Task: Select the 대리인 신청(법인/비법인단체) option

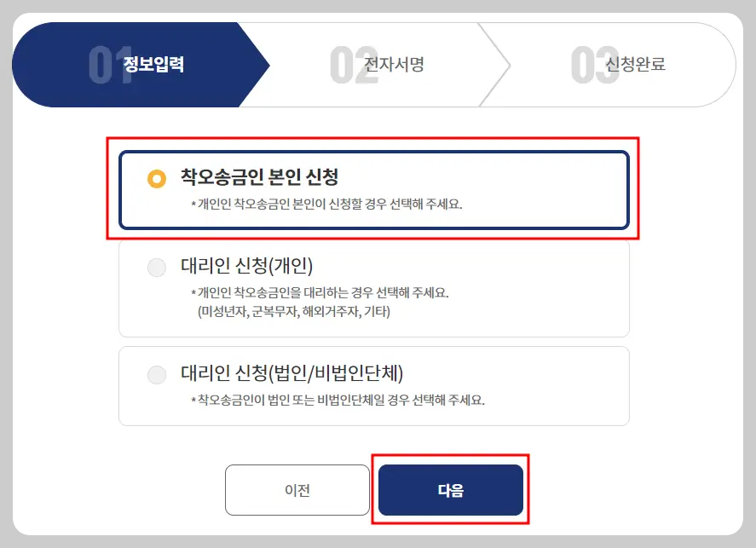Action: (x=375, y=385)
